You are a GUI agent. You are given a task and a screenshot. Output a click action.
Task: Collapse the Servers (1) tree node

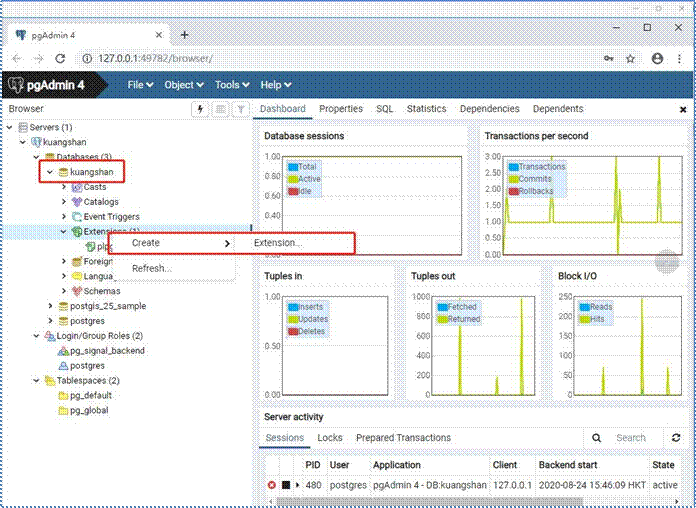(x=10, y=127)
